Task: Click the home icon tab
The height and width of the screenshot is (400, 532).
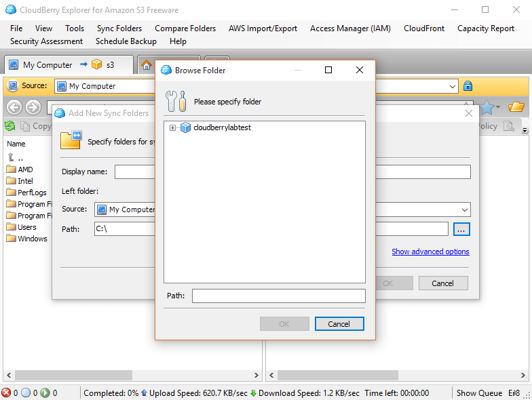Action: (x=147, y=65)
